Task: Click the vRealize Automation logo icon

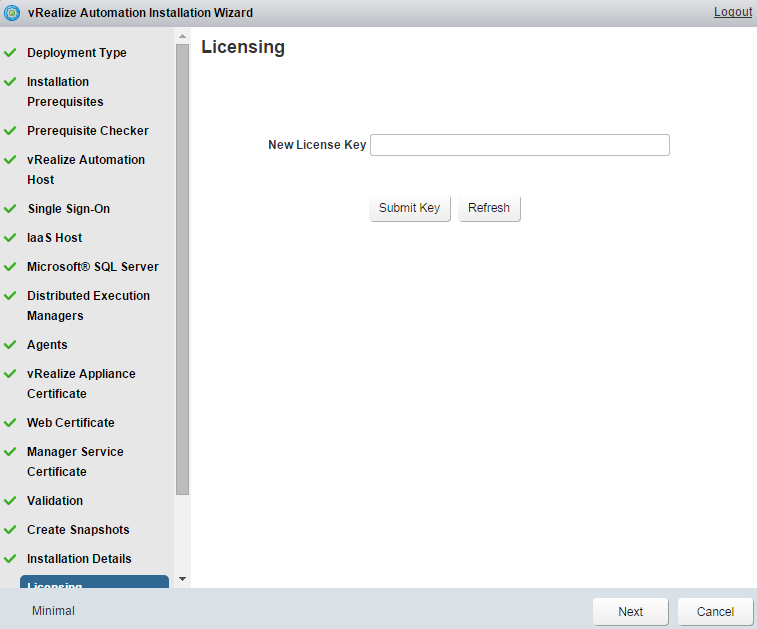Action: 13,13
